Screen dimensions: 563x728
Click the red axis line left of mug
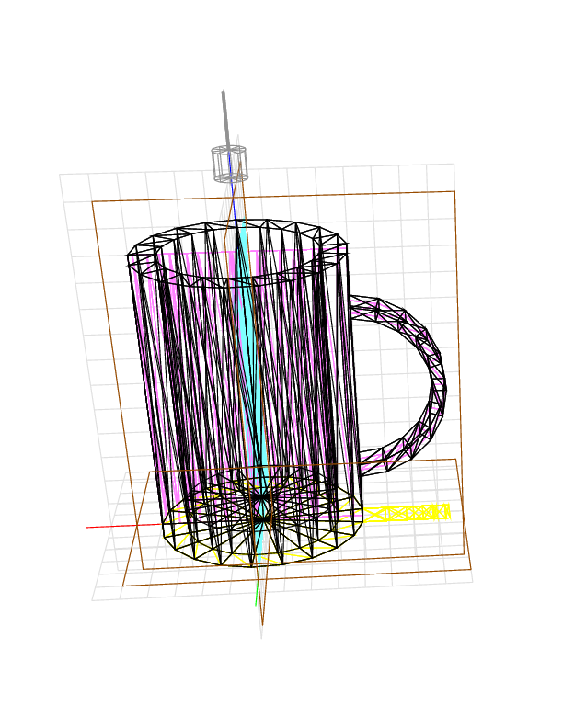(120, 526)
